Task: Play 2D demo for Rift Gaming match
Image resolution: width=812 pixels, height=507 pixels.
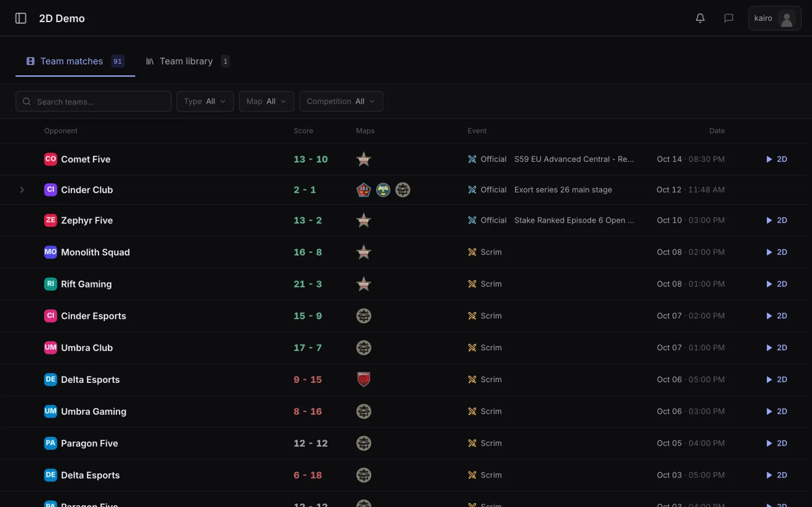Action: pyautogui.click(x=777, y=284)
